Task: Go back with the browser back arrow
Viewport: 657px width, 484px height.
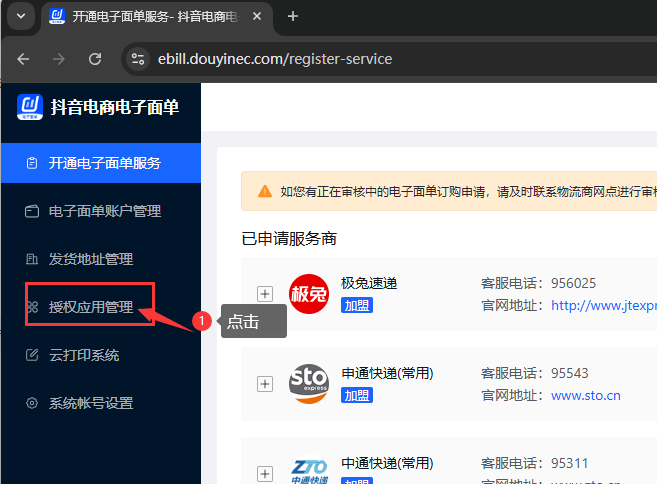Action: click(23, 59)
